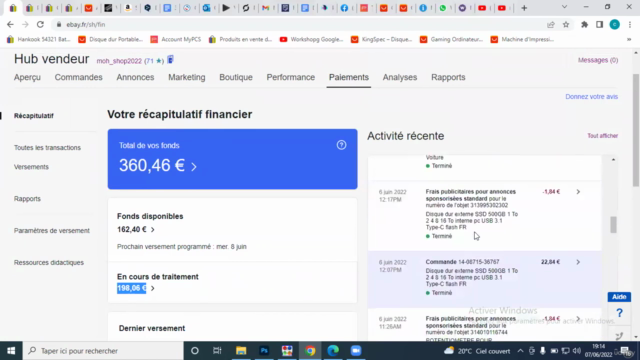Click the volume icon in system tray

click(577, 351)
